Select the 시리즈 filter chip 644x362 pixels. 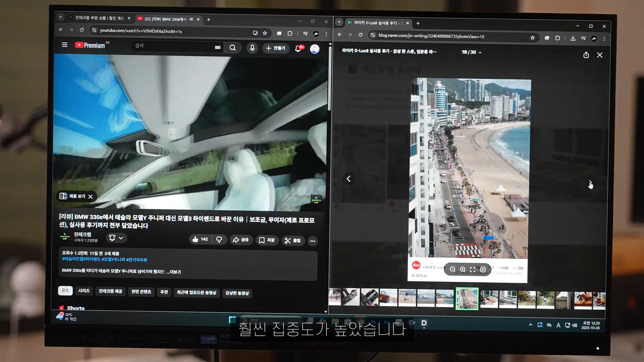tap(84, 291)
